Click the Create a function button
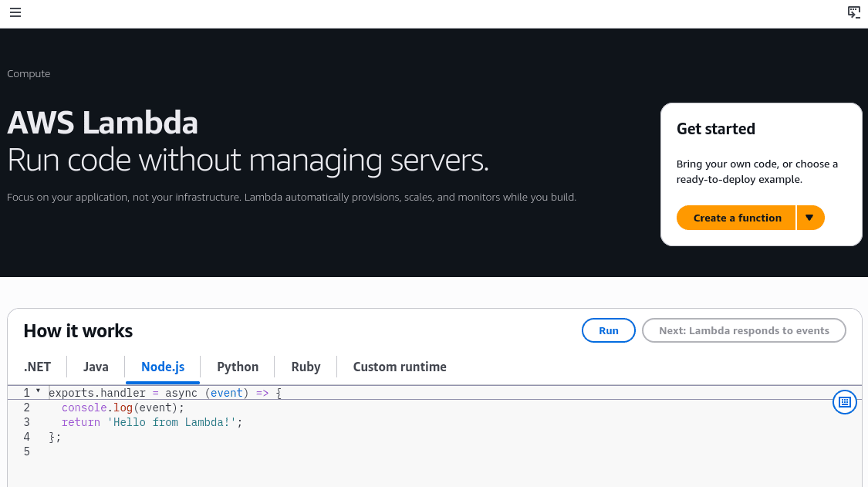Screen dimensions: 868x487 (736, 218)
